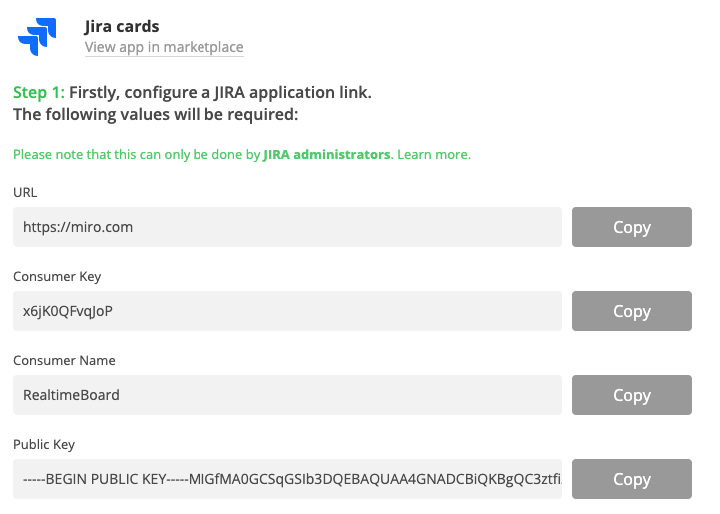This screenshot has width=720, height=514.
Task: Click the URL field showing https://miro.com
Action: click(x=287, y=227)
